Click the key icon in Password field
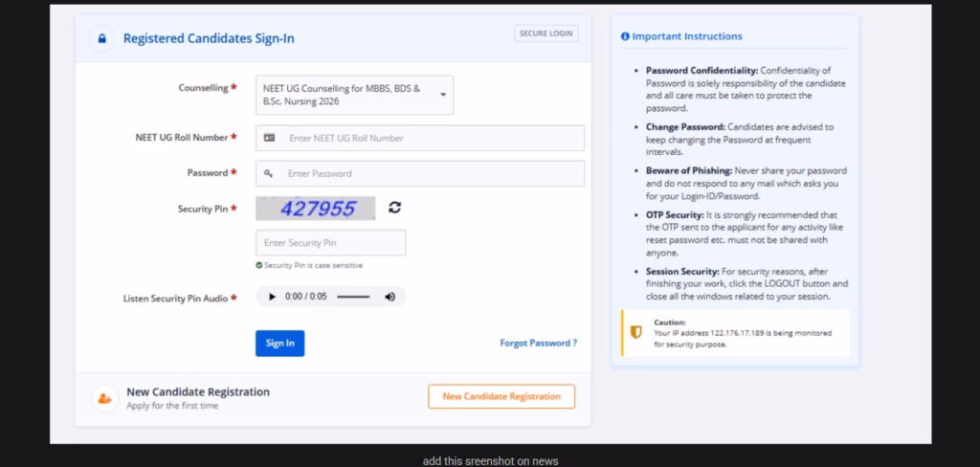980x467 pixels. [269, 173]
